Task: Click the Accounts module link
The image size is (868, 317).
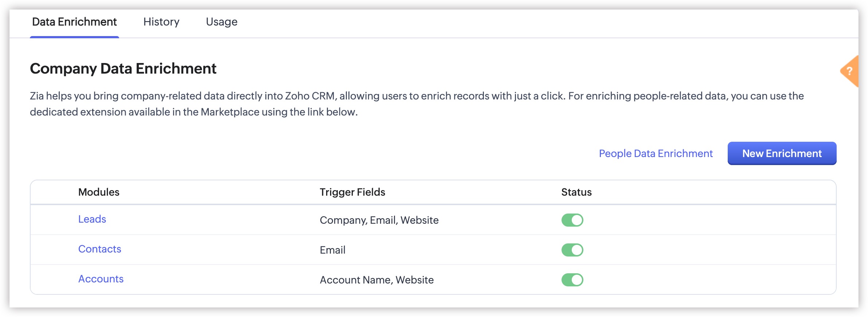Action: [101, 279]
